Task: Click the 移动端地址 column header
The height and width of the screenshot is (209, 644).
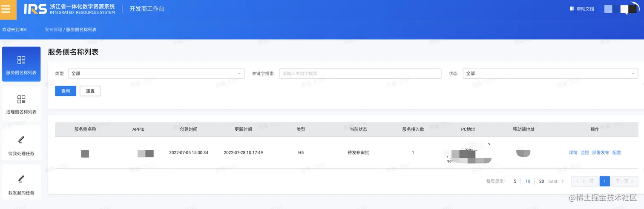Action: coord(523,129)
